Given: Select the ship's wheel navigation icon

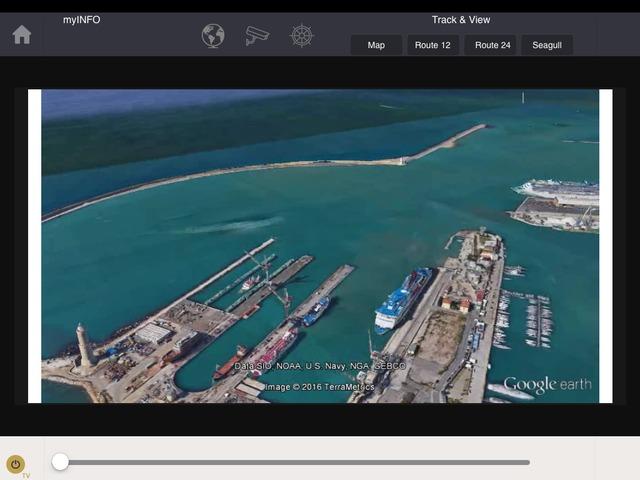Looking at the screenshot, I should (x=301, y=36).
